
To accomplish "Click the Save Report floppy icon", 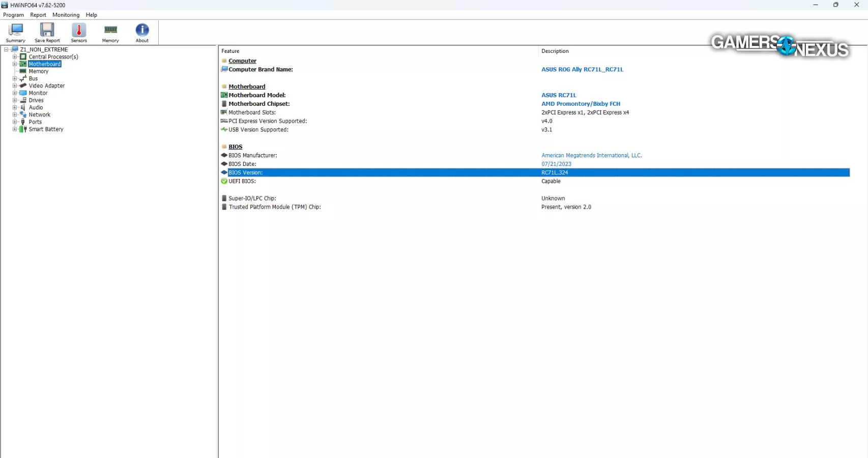I will point(47,33).
